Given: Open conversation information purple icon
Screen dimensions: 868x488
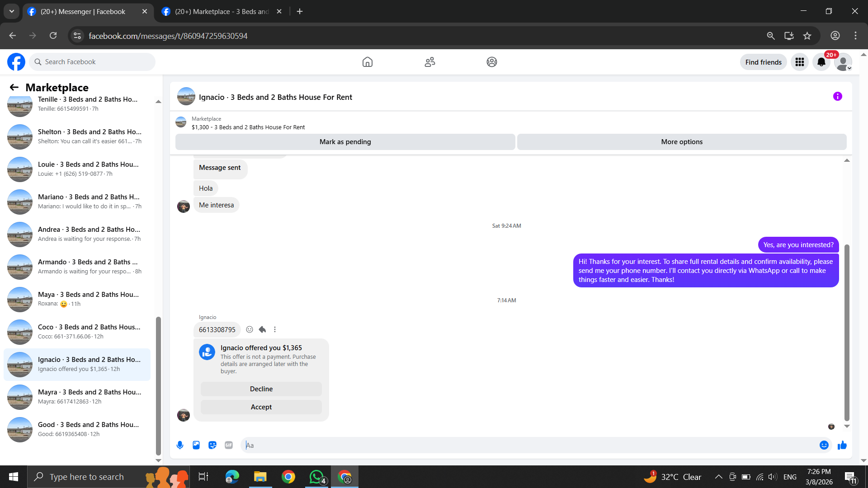Looking at the screenshot, I should point(837,96).
